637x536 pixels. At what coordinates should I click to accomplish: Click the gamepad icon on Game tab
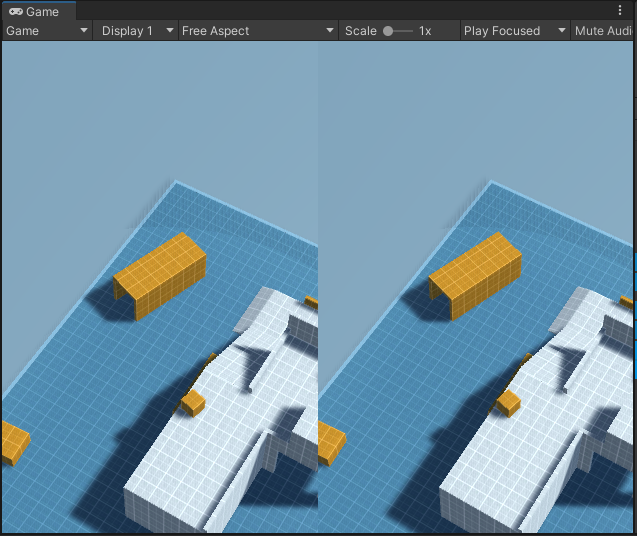pyautogui.click(x=16, y=12)
